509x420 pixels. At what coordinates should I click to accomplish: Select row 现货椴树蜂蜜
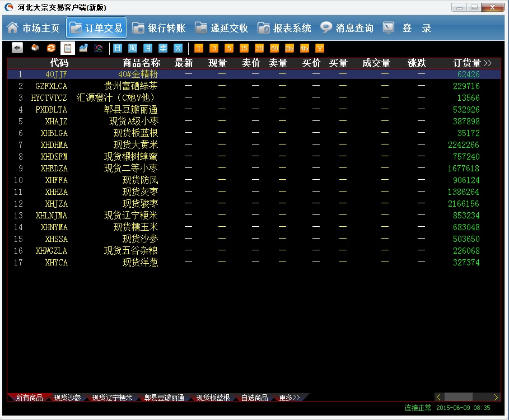point(254,156)
